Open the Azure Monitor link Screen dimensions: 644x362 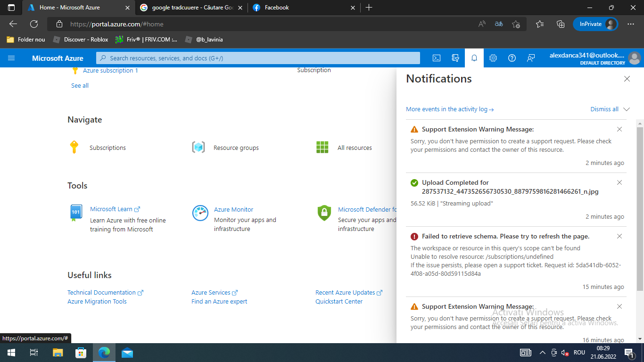pos(233,209)
